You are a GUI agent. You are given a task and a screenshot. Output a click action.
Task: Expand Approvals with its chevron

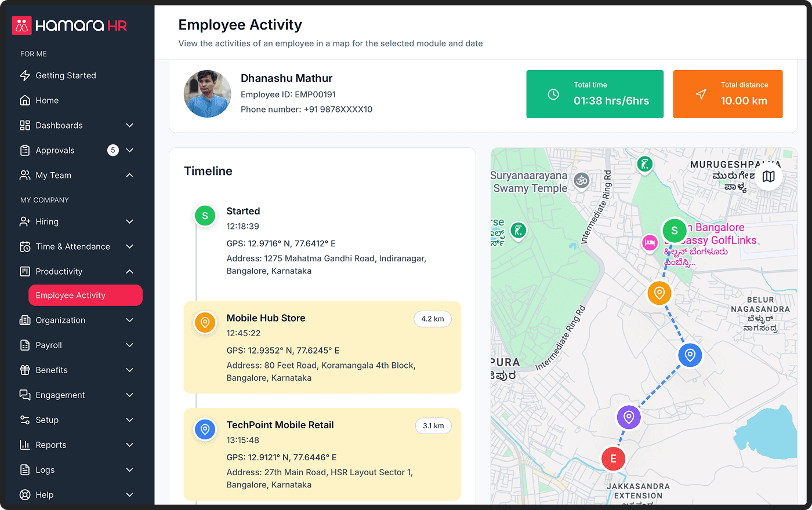(x=130, y=150)
